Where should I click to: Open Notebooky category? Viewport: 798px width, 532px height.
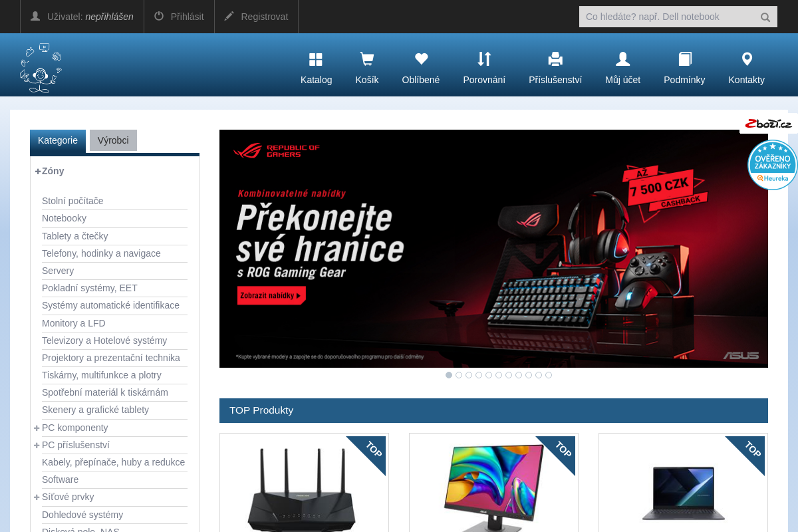64,218
